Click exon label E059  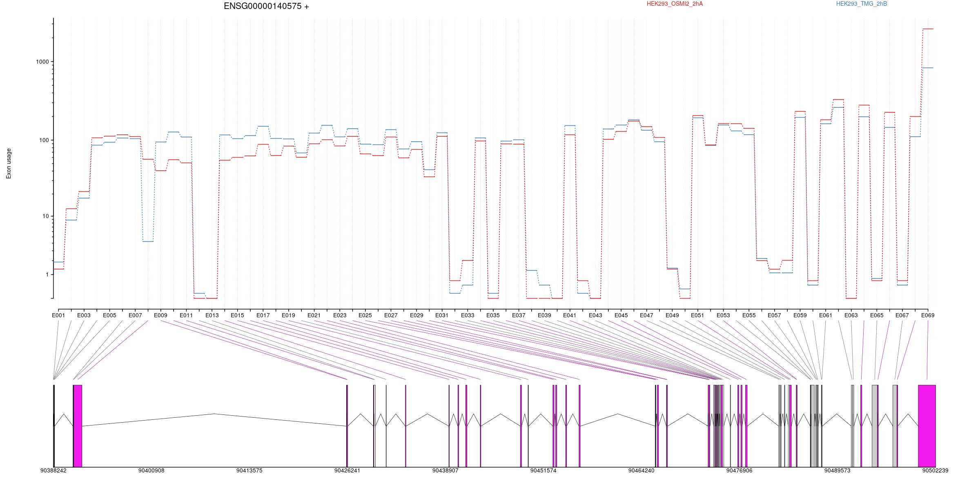[800, 315]
